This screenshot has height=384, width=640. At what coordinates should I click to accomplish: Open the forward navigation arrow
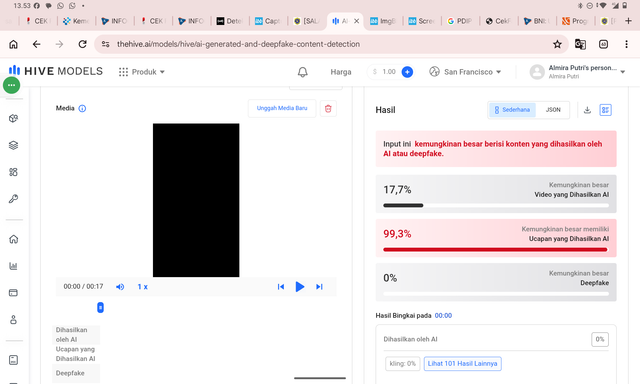pos(60,44)
